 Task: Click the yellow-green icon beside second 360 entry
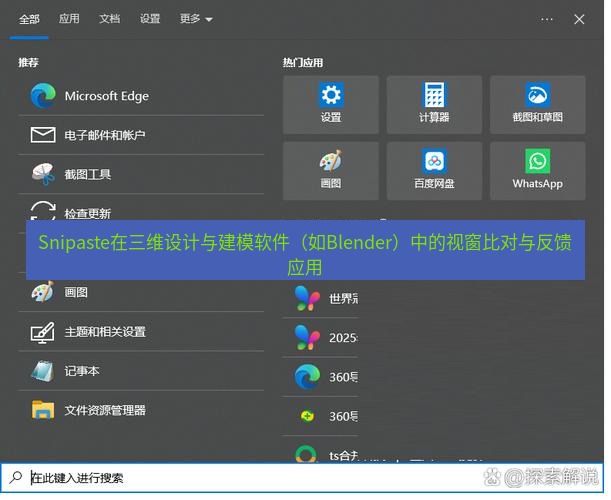[x=307, y=416]
